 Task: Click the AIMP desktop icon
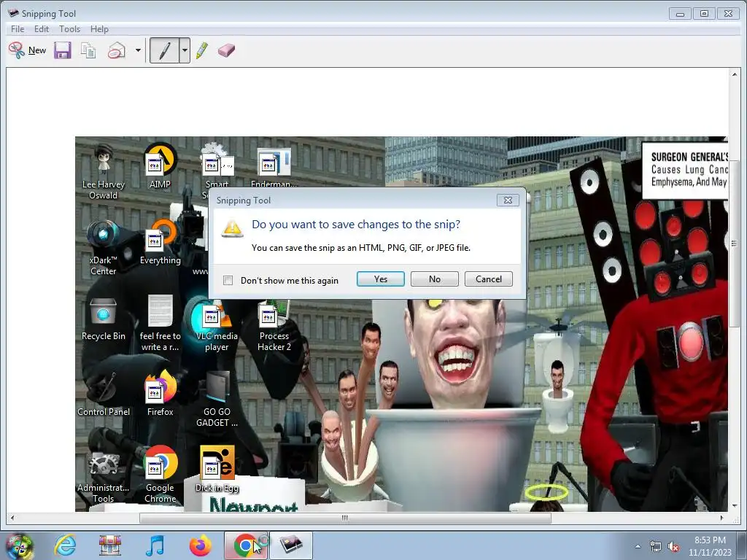click(x=160, y=166)
